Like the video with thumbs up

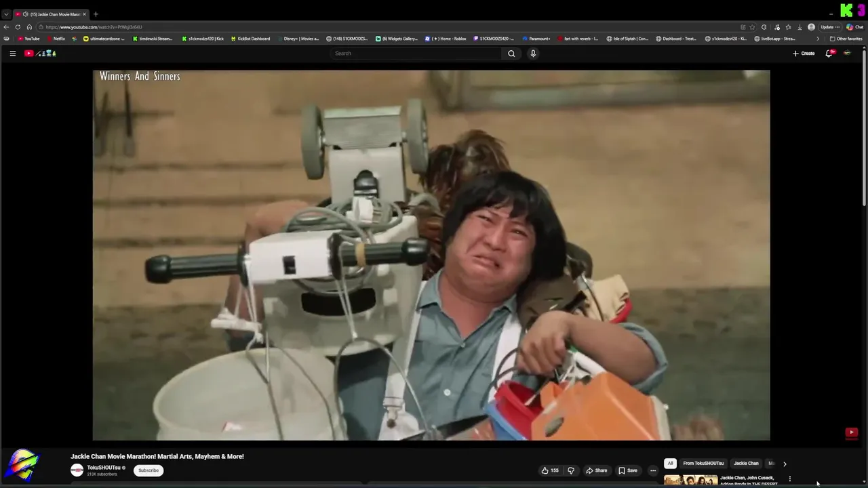[x=550, y=470]
